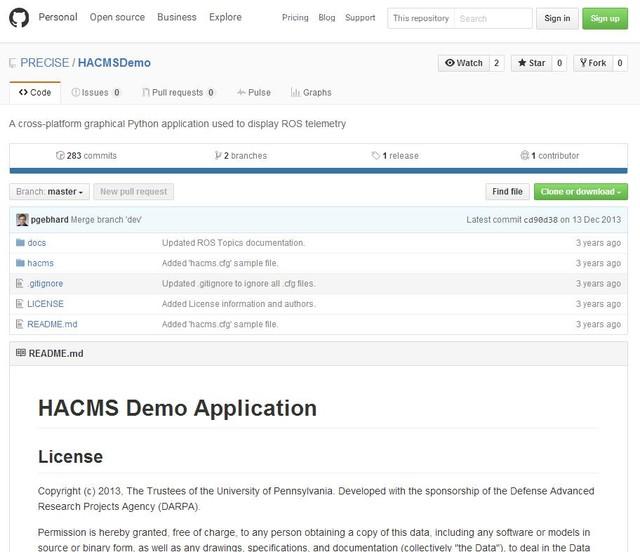Image resolution: width=640 pixels, height=552 pixels.
Task: Click the .gitignore file icon
Action: [x=19, y=283]
